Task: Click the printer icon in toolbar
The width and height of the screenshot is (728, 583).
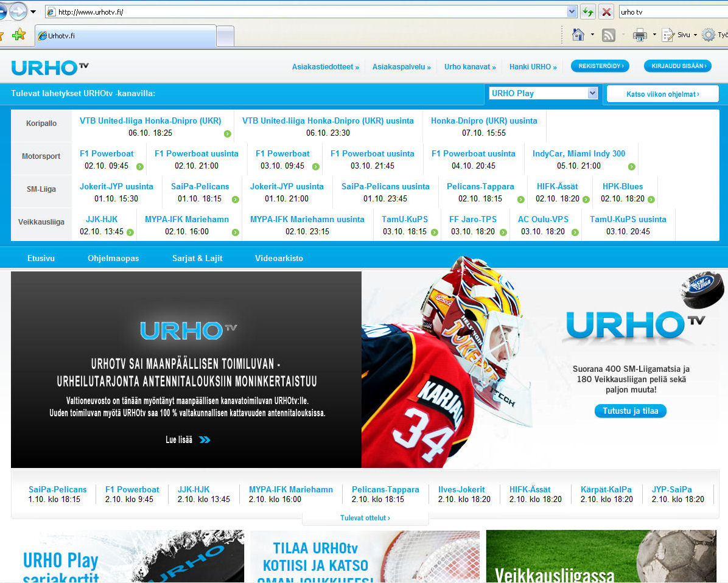Action: click(639, 35)
